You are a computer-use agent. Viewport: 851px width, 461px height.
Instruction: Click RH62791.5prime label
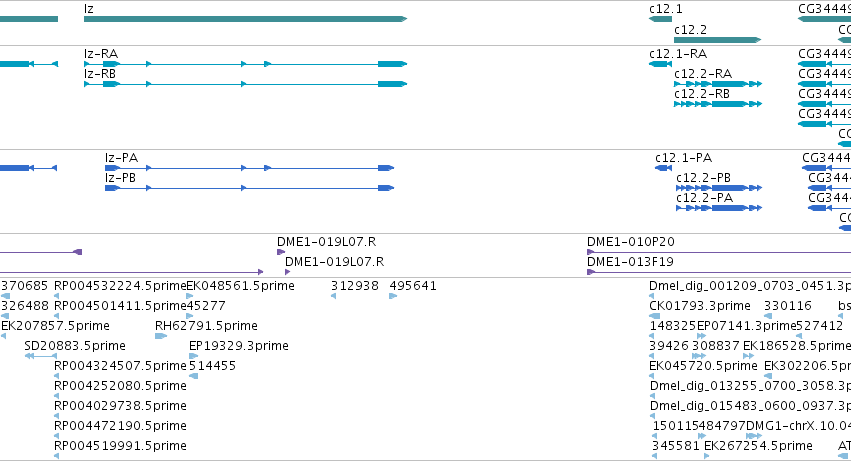pyautogui.click(x=206, y=326)
